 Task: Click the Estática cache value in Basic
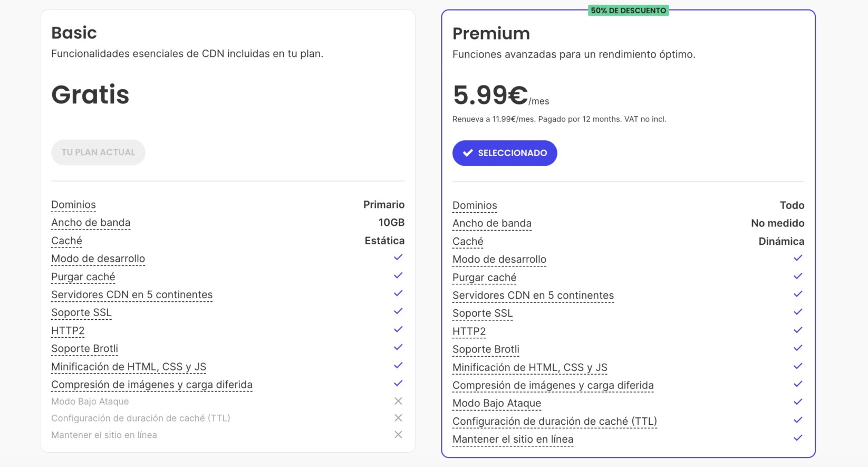pos(384,241)
